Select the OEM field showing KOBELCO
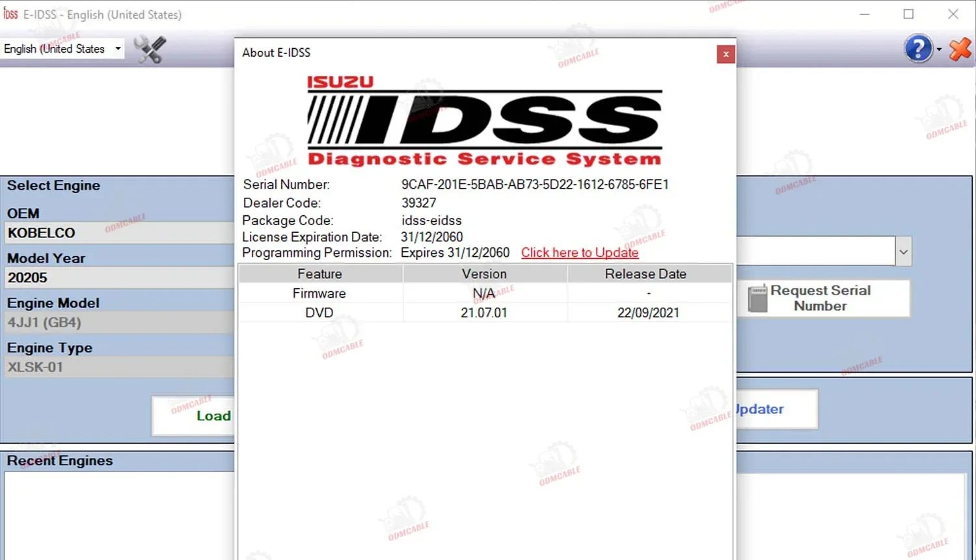Image resolution: width=976 pixels, height=560 pixels. pyautogui.click(x=120, y=233)
